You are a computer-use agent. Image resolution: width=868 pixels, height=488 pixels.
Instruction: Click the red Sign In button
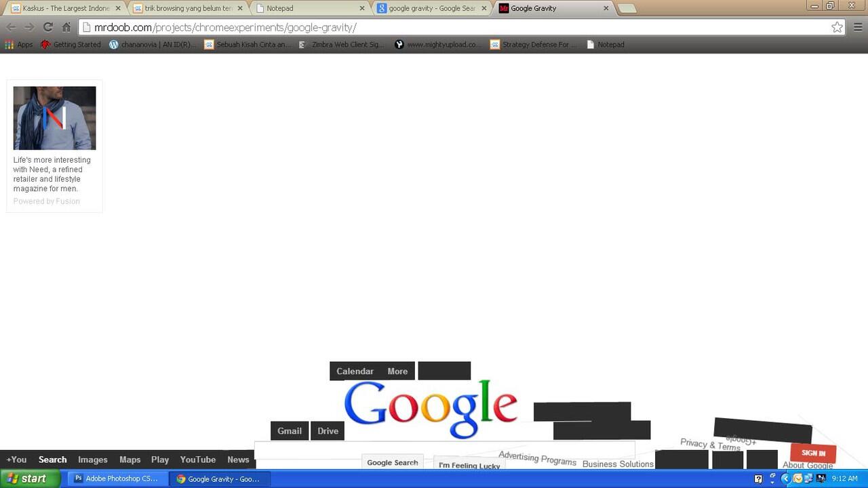click(813, 453)
